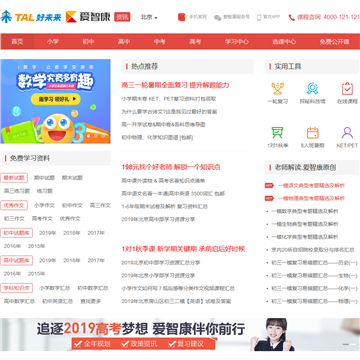Click the red mobile-site icon in header
Viewport: 360px width, 360px height.
[182, 17]
